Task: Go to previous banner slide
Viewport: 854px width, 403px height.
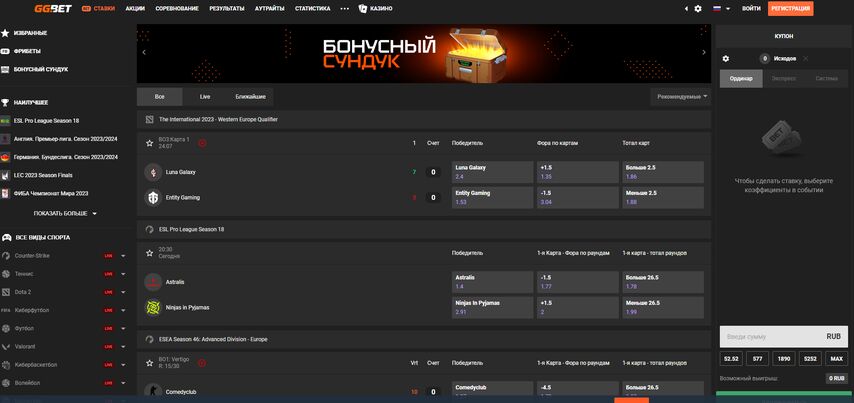Action: 144,52
